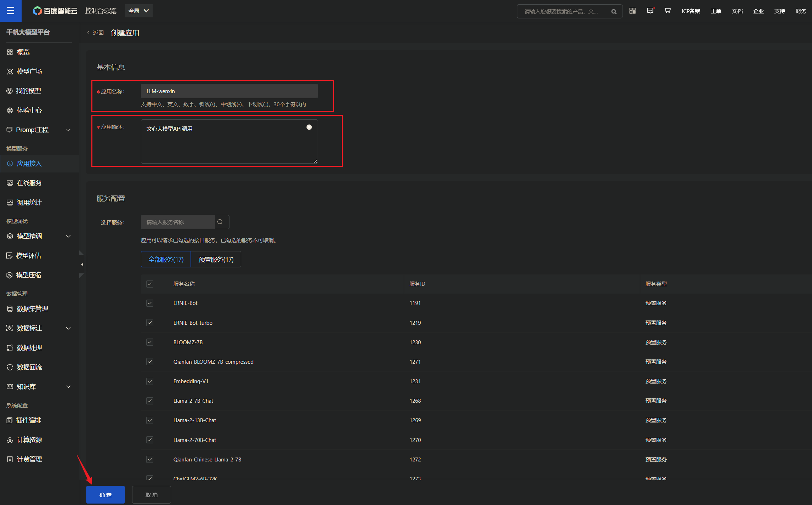This screenshot has width=812, height=505.
Task: Open the 企业 menu
Action: click(759, 11)
